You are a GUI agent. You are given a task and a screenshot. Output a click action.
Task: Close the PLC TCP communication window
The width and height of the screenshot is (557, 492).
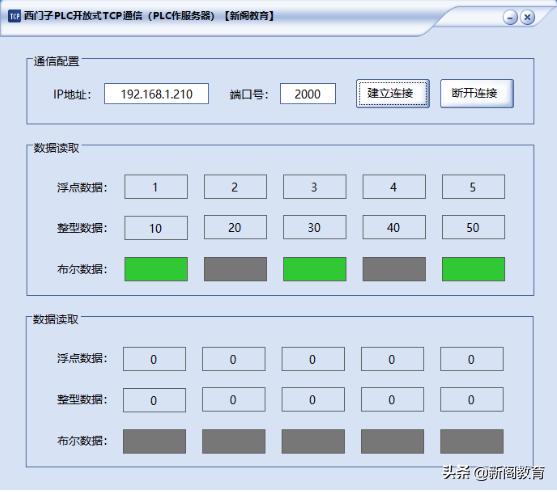(528, 17)
